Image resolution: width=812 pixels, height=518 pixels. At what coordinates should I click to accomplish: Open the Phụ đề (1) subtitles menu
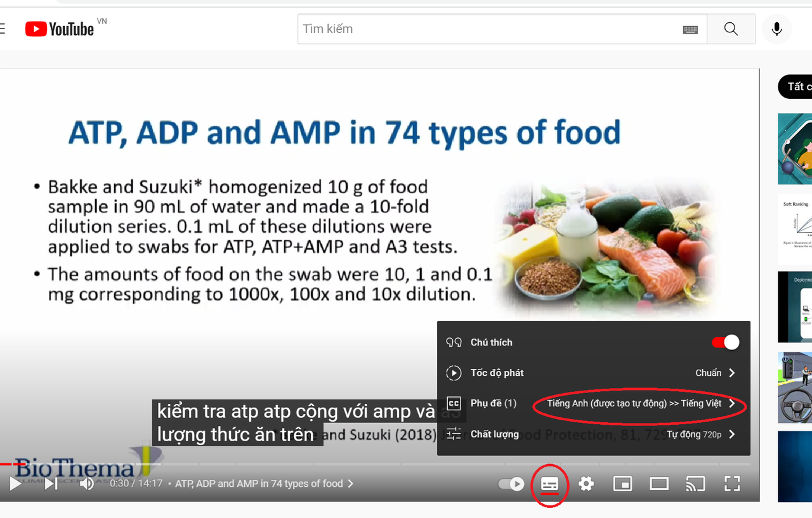[x=594, y=403]
